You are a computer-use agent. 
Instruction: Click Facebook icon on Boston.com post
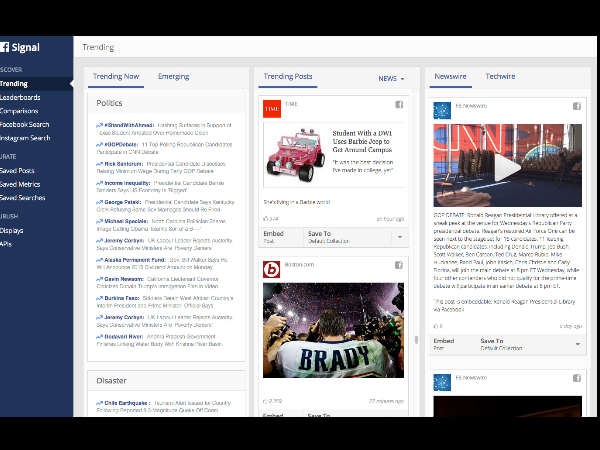point(399,265)
